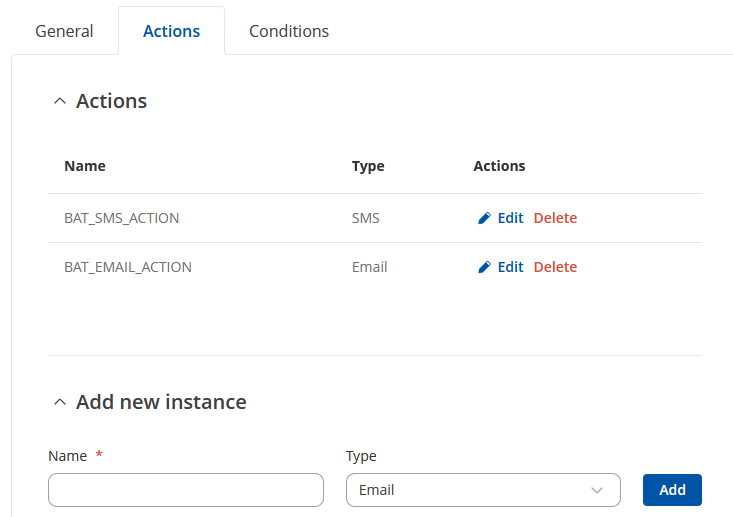Open the Type dropdown showing Email

[x=483, y=490]
